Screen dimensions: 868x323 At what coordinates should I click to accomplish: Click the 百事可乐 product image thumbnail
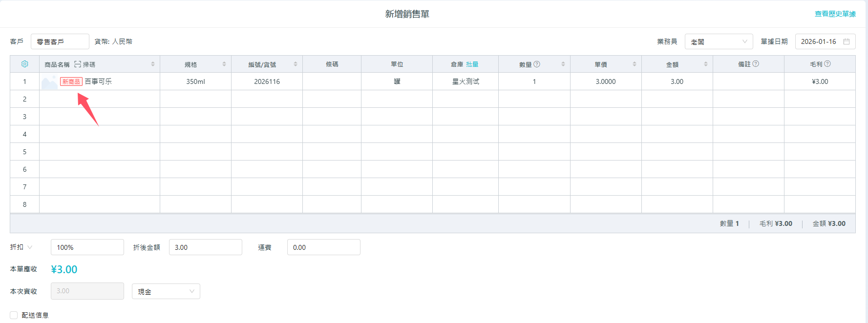tap(49, 82)
